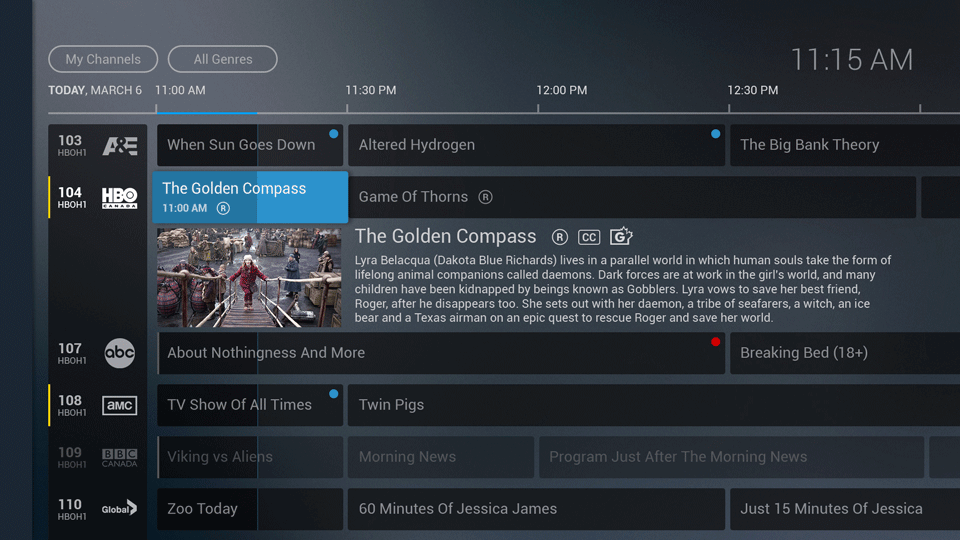Select Program Just After The Morning News
The width and height of the screenshot is (960, 540).
pos(731,457)
